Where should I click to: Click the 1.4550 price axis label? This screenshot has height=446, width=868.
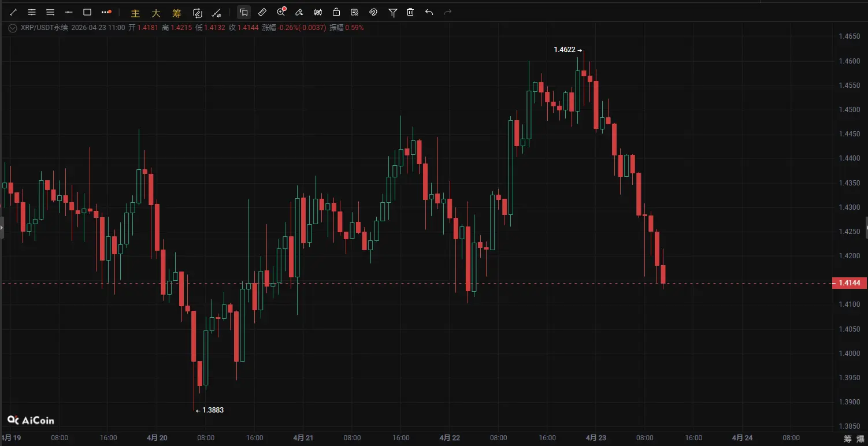(849, 85)
